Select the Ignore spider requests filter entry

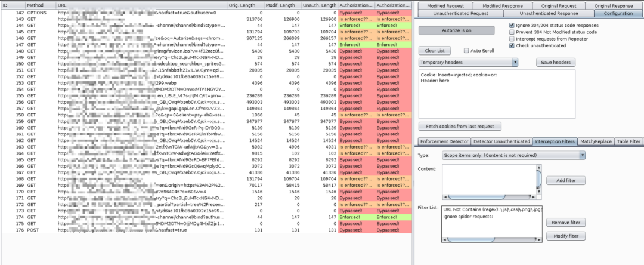(468, 217)
